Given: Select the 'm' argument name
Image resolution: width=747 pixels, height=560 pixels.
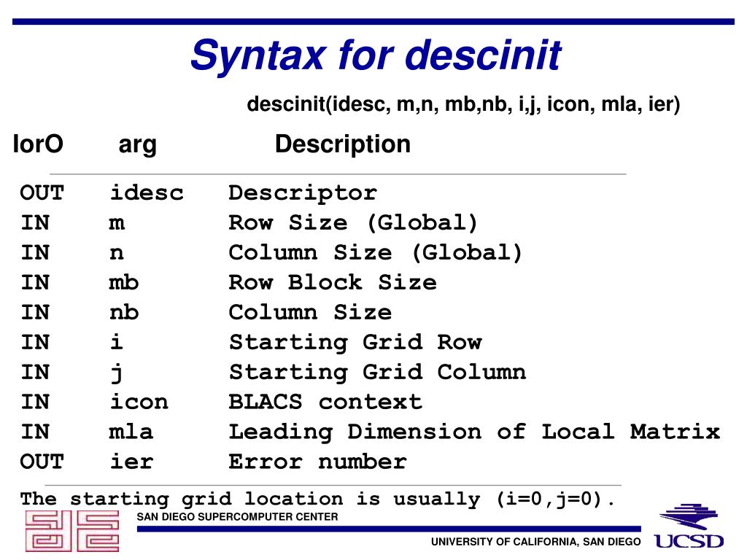Looking at the screenshot, I should (117, 223).
